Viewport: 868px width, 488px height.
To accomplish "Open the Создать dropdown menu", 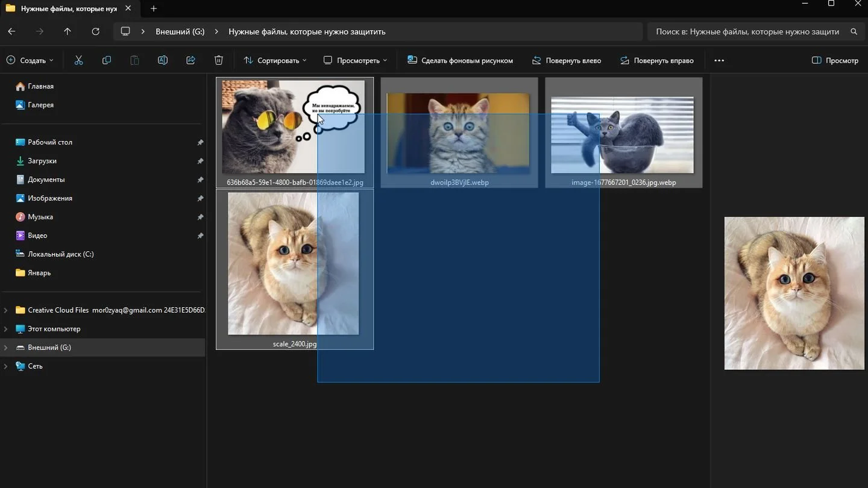I will [30, 60].
